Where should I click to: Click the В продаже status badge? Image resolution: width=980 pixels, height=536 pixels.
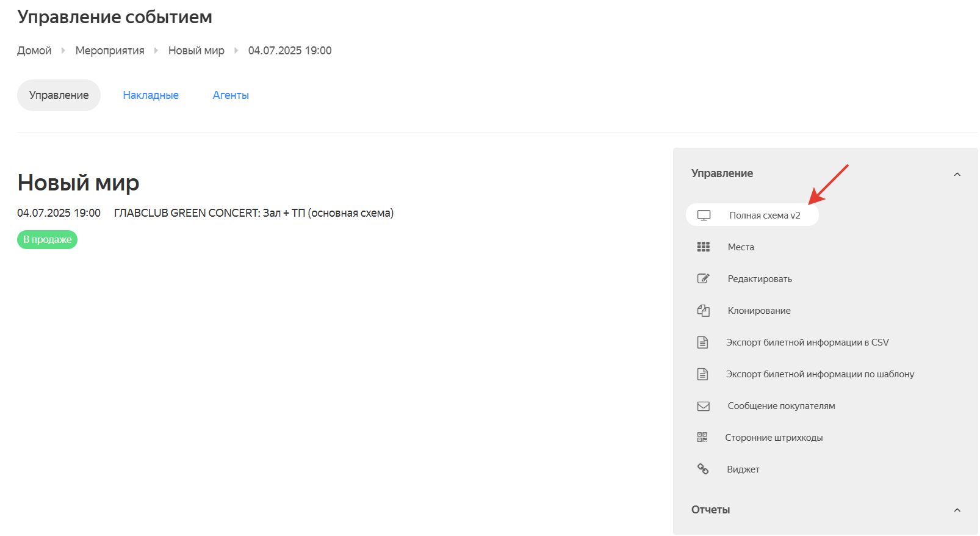tap(47, 240)
